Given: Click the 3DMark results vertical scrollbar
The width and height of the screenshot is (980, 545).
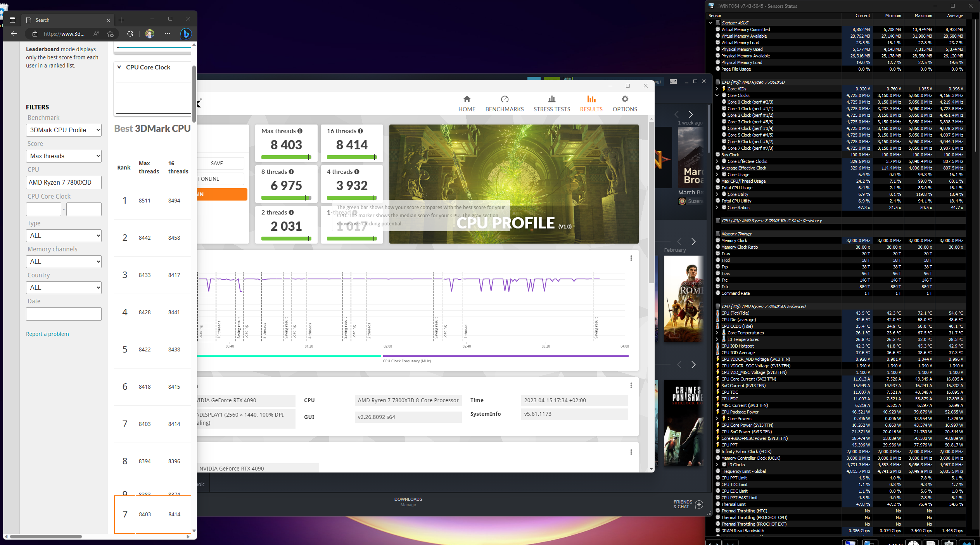Looking at the screenshot, I should click(x=651, y=202).
